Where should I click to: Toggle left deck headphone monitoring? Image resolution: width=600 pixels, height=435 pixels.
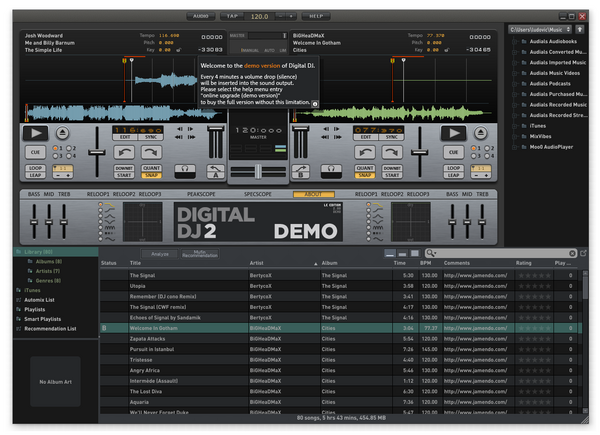pyautogui.click(x=185, y=169)
